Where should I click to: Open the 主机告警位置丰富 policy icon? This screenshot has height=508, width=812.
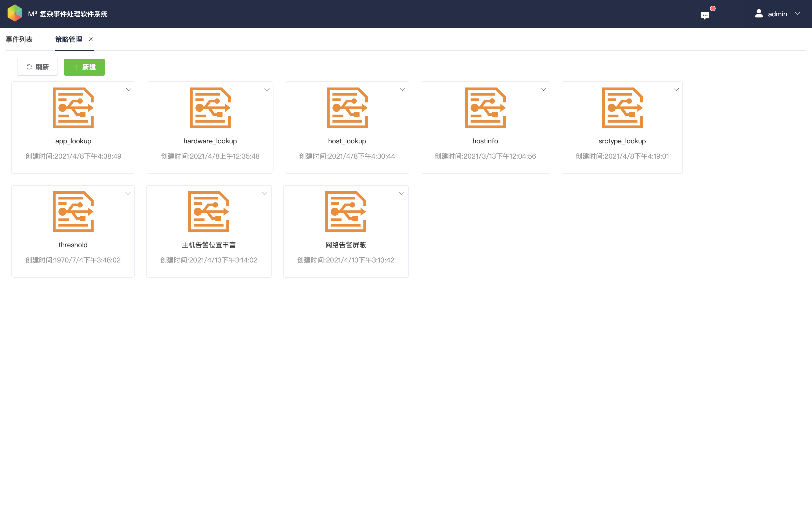[x=209, y=211]
